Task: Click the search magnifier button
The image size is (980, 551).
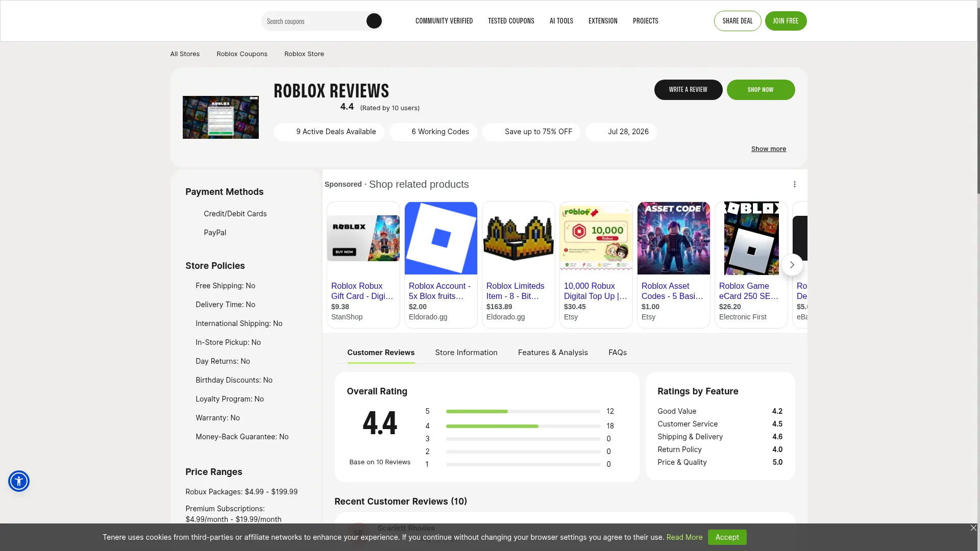Action: [374, 21]
